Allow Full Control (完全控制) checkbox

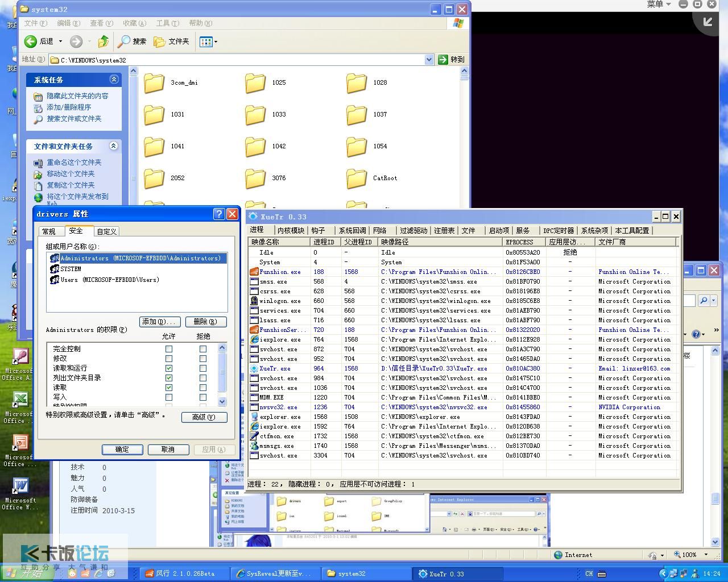click(x=169, y=349)
